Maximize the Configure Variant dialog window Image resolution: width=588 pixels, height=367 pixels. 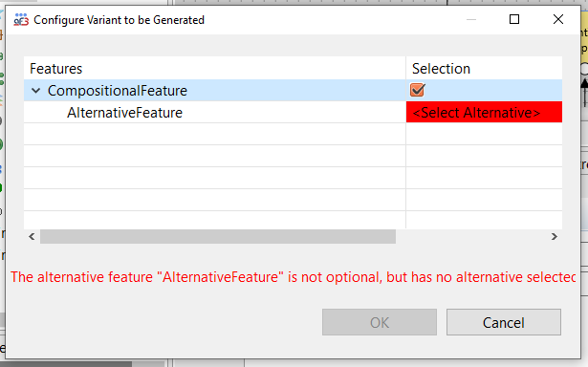[514, 19]
